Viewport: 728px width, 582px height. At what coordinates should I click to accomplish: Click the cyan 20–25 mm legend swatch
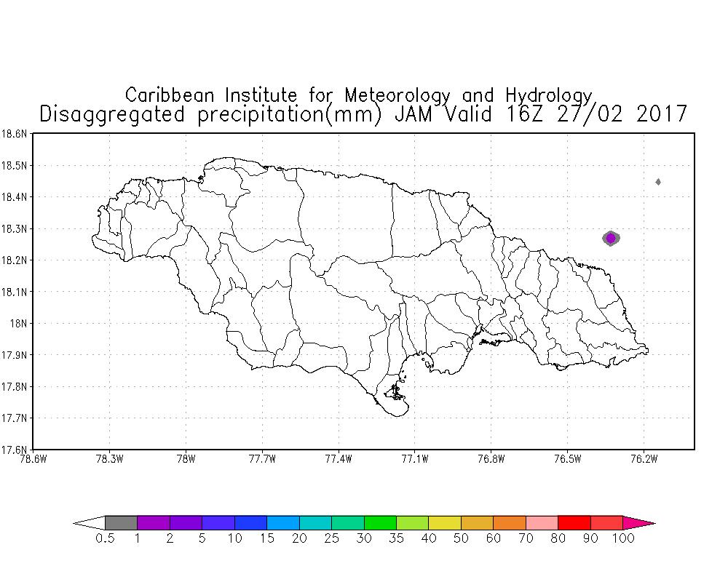(315, 522)
